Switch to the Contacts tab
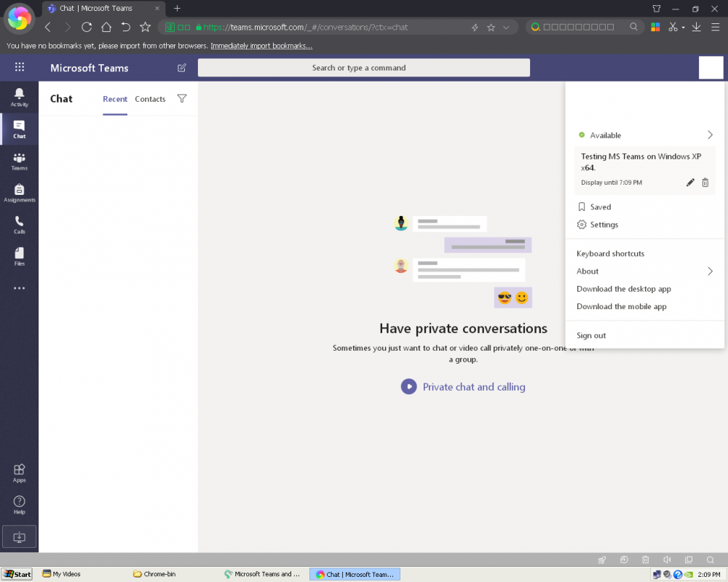 click(x=150, y=99)
